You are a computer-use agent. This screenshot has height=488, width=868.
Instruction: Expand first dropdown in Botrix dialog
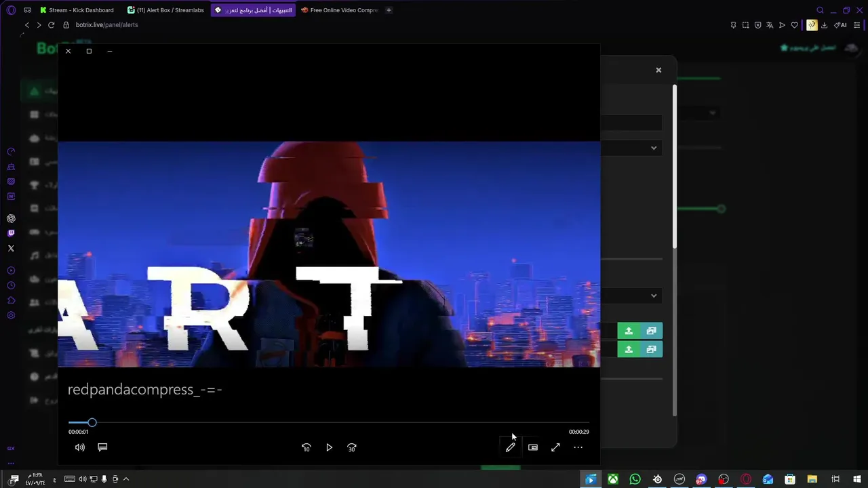[654, 148]
